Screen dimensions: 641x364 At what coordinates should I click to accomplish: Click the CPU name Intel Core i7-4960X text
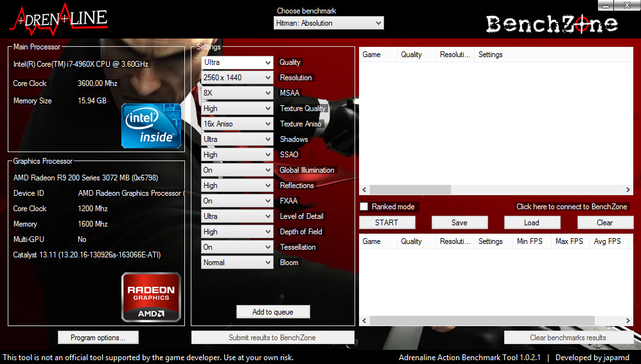80,64
